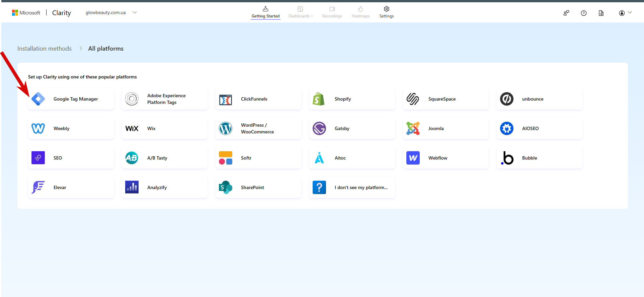This screenshot has height=297, width=644.
Task: Click the Google Tag Manager logo icon
Action: pos(38,99)
